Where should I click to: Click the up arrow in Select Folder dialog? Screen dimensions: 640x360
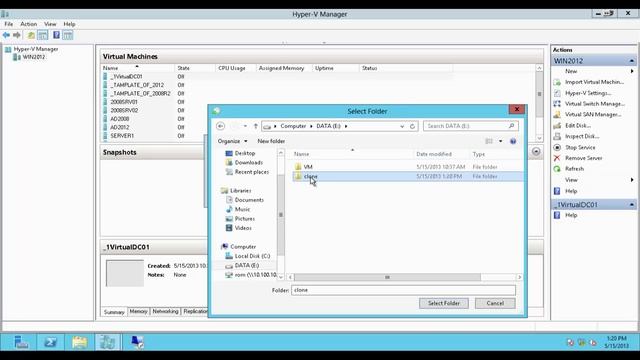pos(256,126)
